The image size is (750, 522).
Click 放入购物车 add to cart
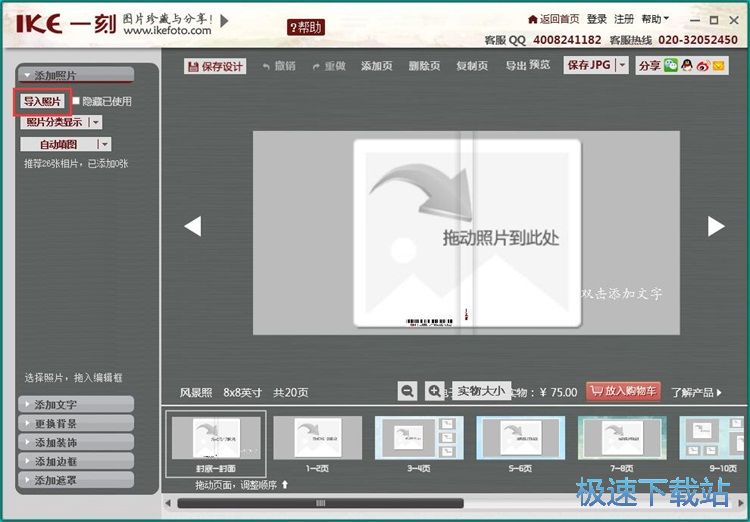[623, 391]
